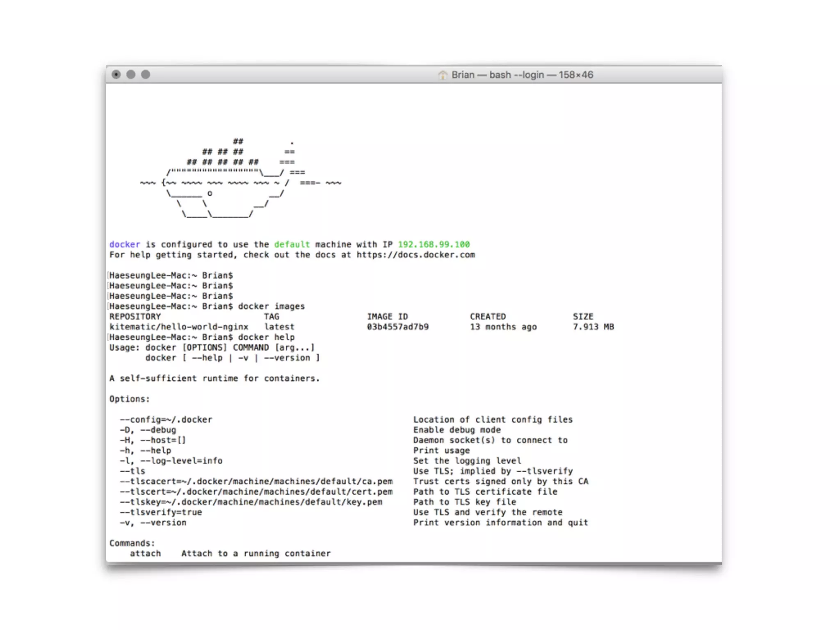840x630 pixels.
Task: Click the 'attach' command entry
Action: [145, 553]
